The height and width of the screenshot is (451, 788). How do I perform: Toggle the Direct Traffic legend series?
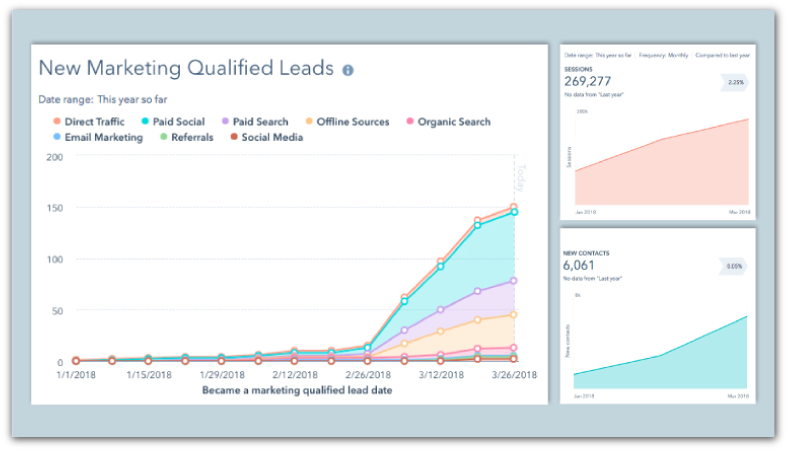[x=89, y=122]
